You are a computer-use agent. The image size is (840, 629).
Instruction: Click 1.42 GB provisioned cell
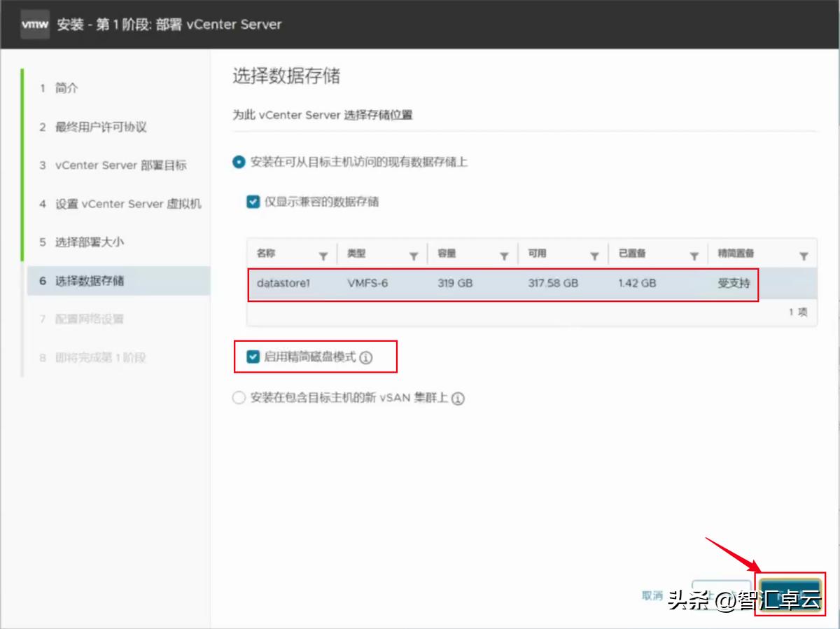(x=637, y=284)
